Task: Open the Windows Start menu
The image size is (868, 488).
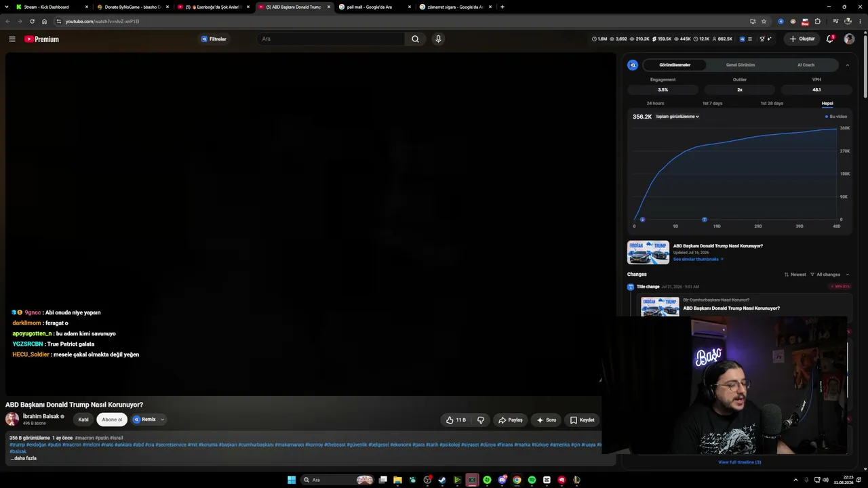Action: pyautogui.click(x=292, y=480)
